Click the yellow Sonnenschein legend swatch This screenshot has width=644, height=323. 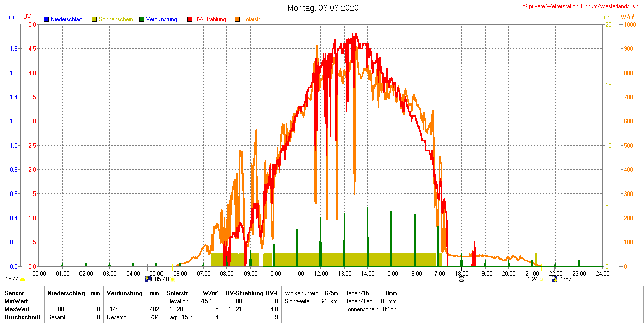94,19
